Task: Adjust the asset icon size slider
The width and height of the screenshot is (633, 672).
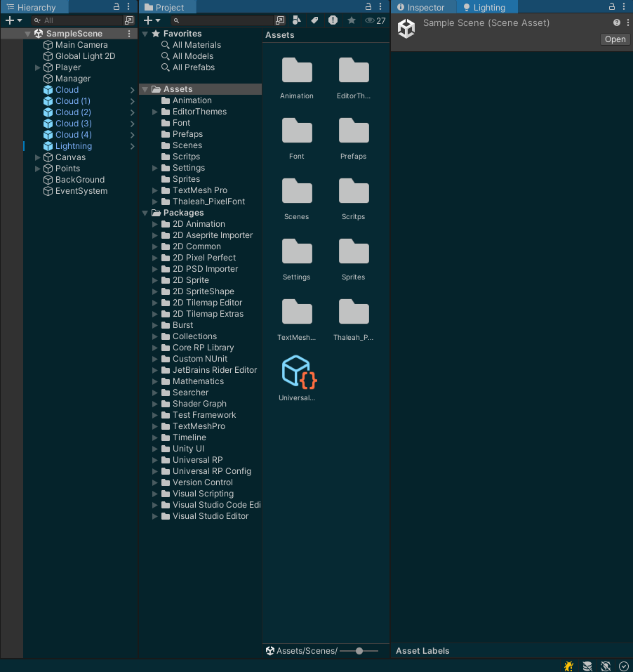Action: coord(359,651)
